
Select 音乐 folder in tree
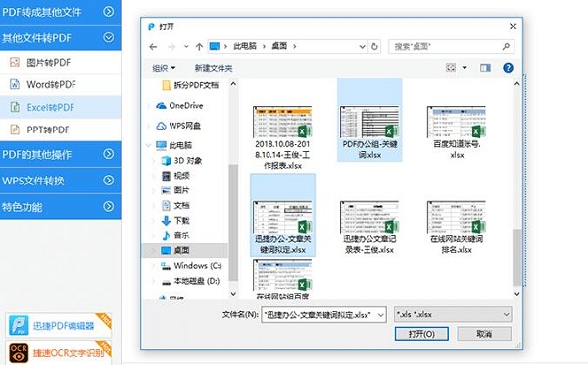tap(175, 235)
